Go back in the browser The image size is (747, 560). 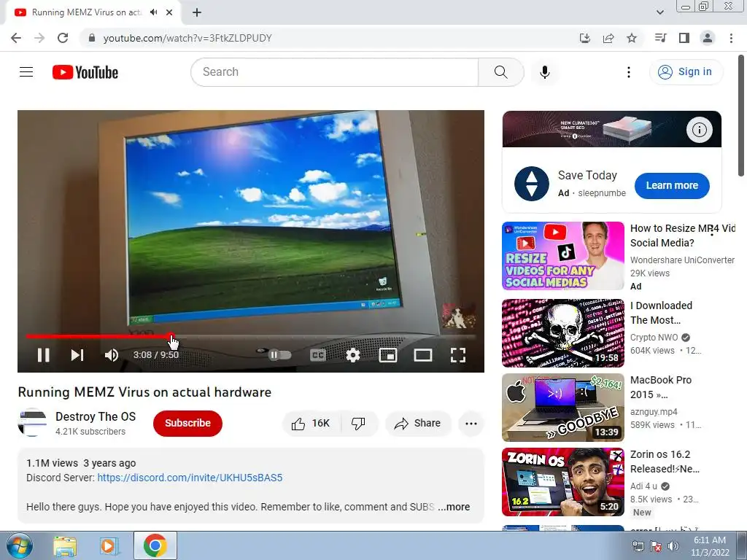[16, 38]
